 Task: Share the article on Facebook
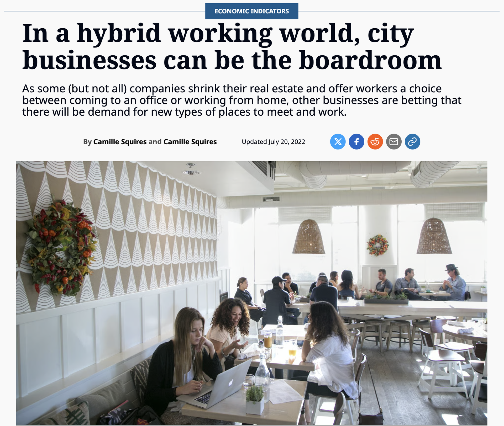point(356,142)
